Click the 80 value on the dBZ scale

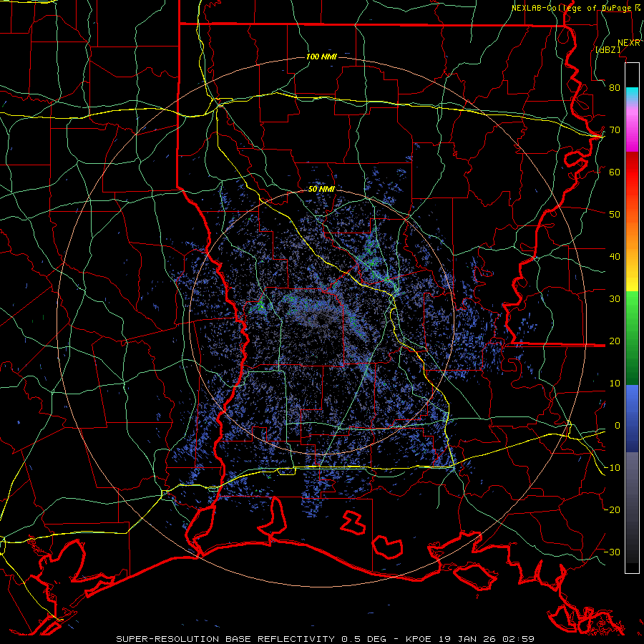(x=615, y=88)
